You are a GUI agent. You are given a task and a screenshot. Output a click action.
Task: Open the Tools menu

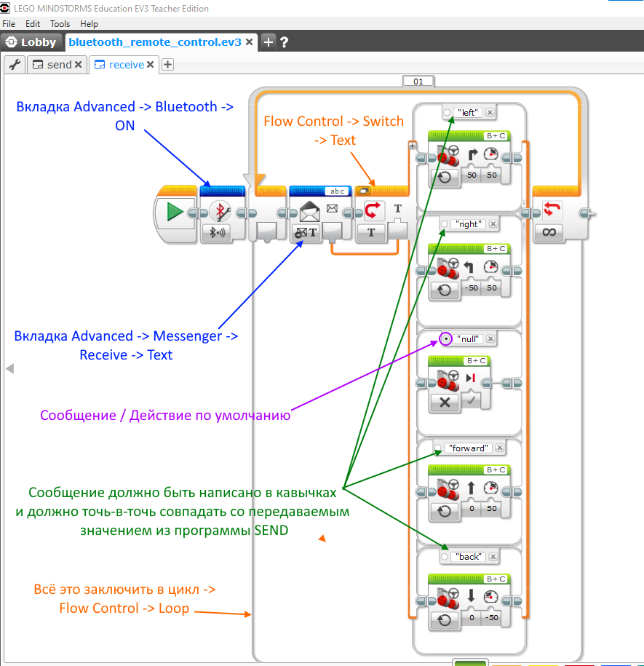coord(60,24)
